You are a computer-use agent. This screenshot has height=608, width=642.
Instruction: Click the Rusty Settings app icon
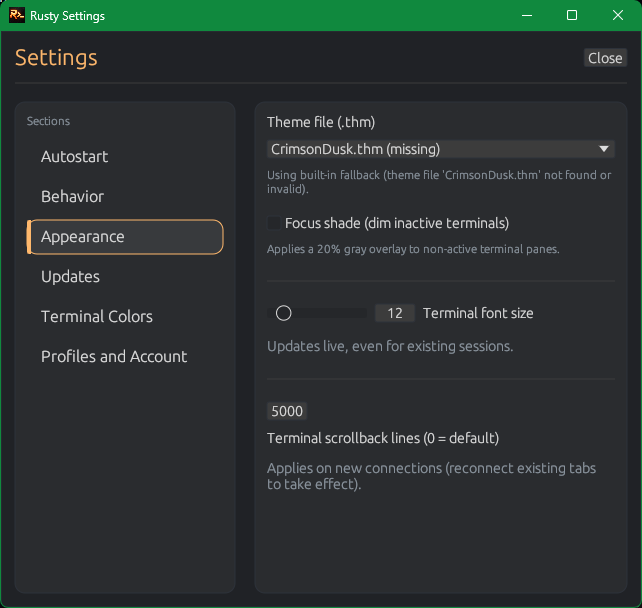[17, 16]
